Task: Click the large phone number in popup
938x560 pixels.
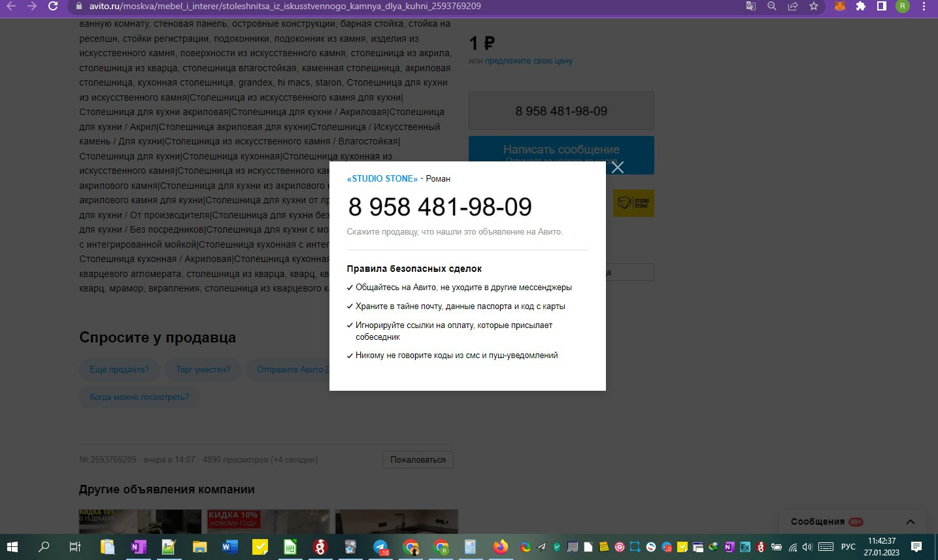Action: 440,207
